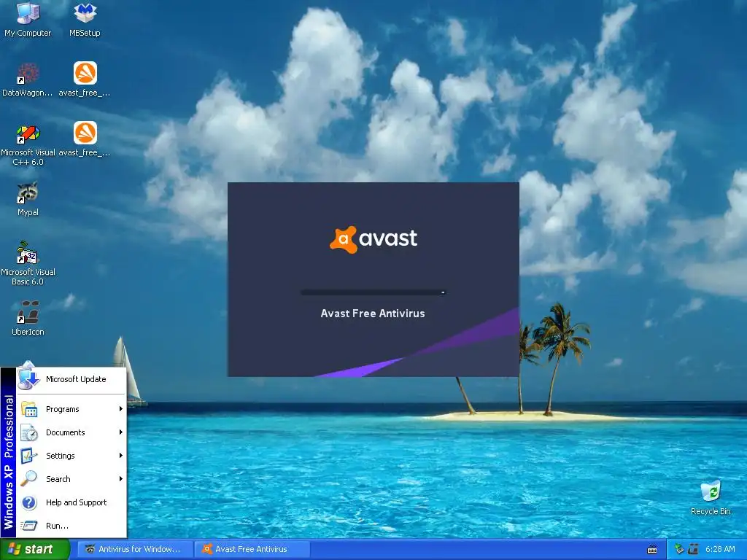The image size is (747, 560).
Task: Click the UberIcon system tray icon
Action: tap(694, 550)
